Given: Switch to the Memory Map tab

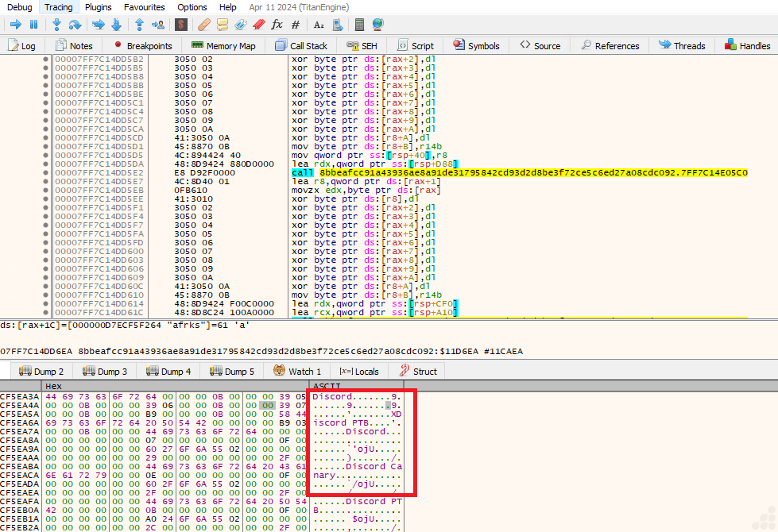Looking at the screenshot, I should [x=223, y=46].
